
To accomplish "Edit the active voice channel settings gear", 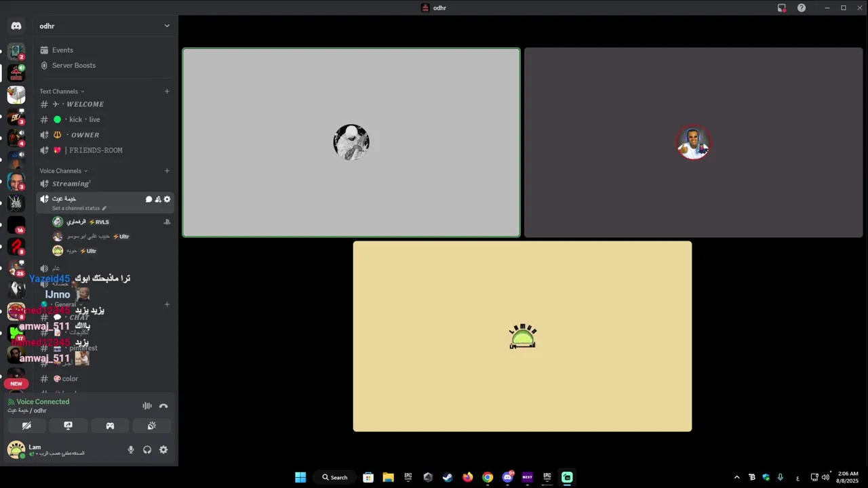I will (167, 199).
